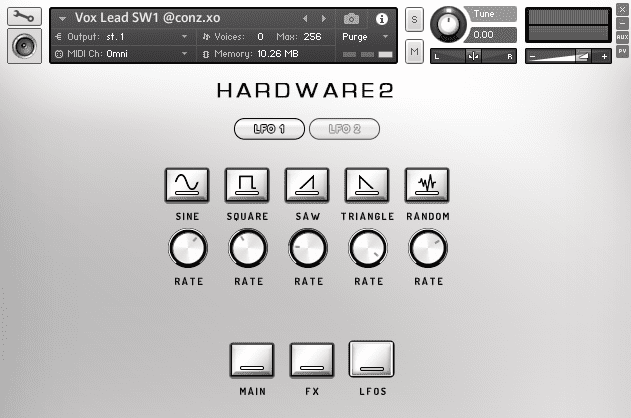Click the pan L-R slider
The height and width of the screenshot is (418, 631).
474,56
